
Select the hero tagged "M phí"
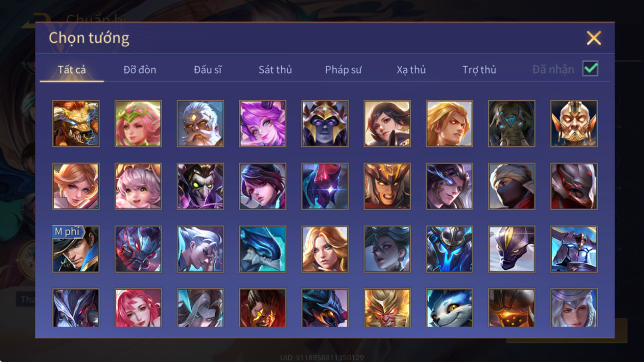coord(76,249)
